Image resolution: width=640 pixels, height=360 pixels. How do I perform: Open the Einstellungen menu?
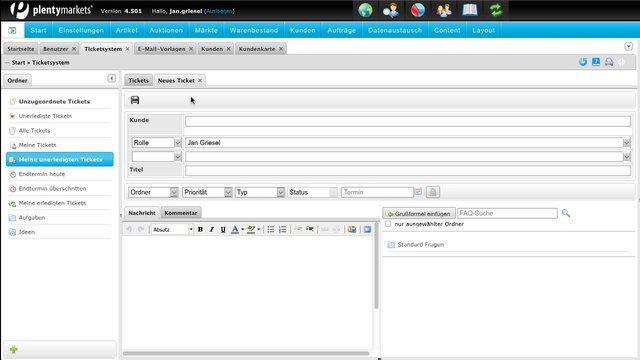coord(81,30)
